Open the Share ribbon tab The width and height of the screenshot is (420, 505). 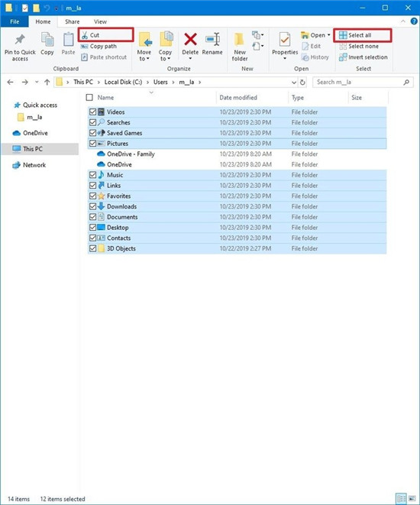tap(72, 21)
